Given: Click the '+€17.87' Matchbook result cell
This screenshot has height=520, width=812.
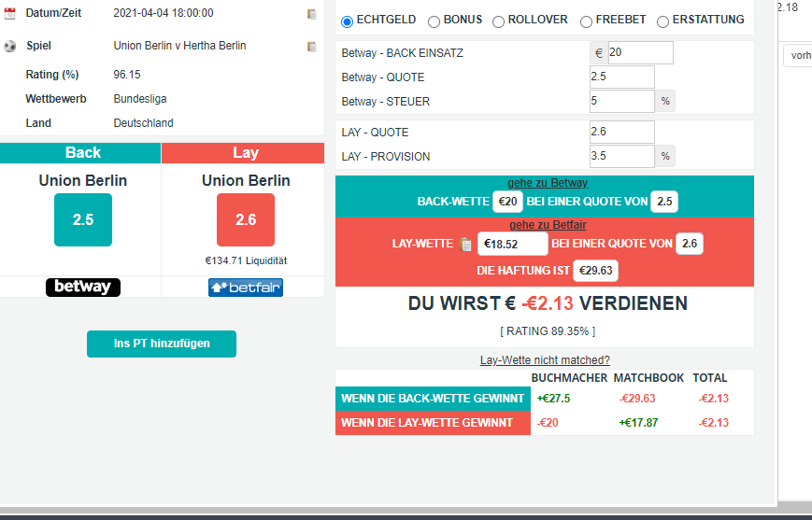Looking at the screenshot, I should [638, 423].
